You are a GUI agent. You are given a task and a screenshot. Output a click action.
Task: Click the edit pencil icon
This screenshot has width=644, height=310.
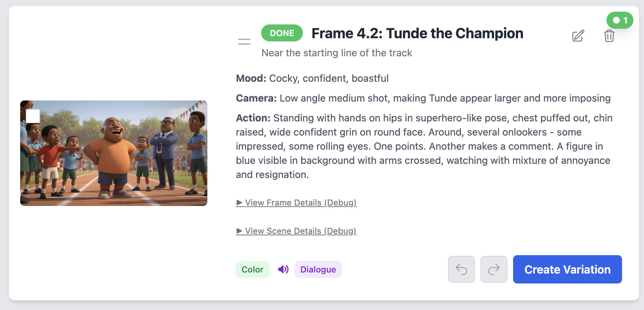pyautogui.click(x=578, y=36)
